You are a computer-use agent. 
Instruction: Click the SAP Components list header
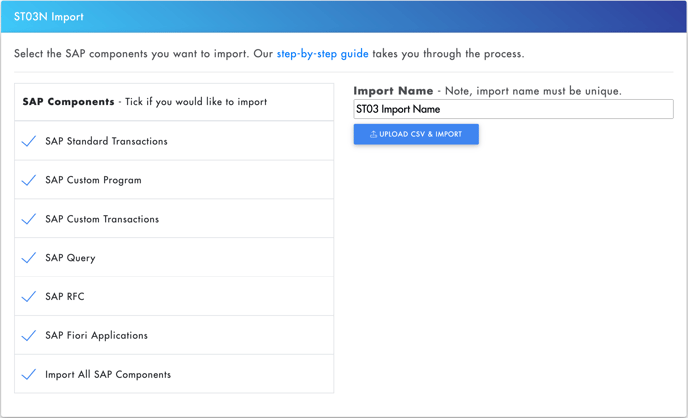[145, 102]
